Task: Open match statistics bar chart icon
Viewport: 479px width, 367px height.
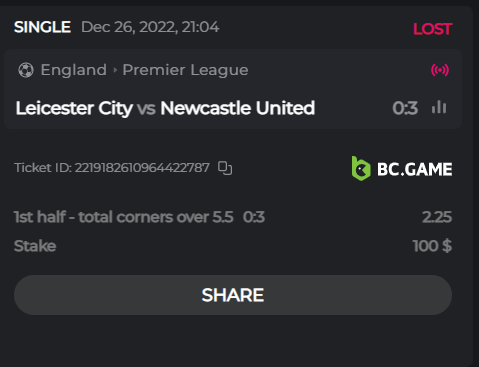Action: point(439,107)
